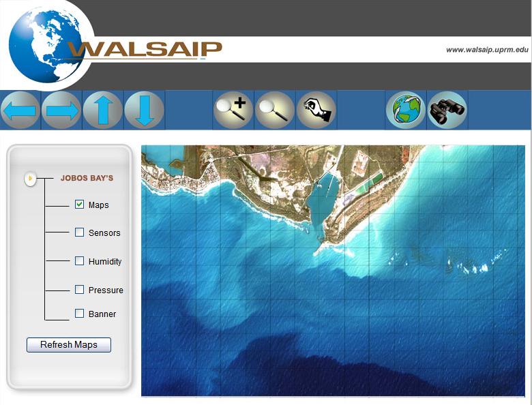Screen dimensions: 532x405
Task: Pan the map left with the left arrow
Action: (x=20, y=110)
